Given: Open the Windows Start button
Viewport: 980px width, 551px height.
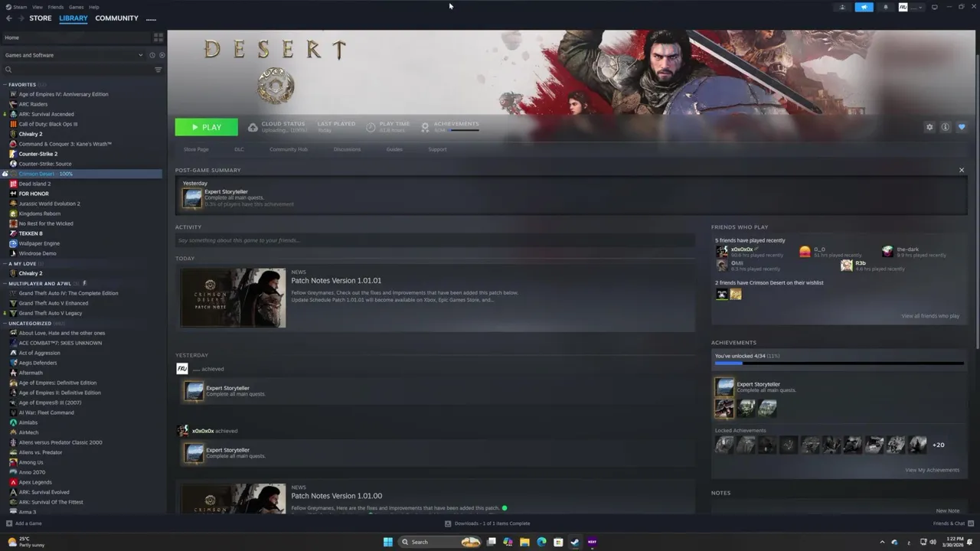Looking at the screenshot, I should pos(388,542).
